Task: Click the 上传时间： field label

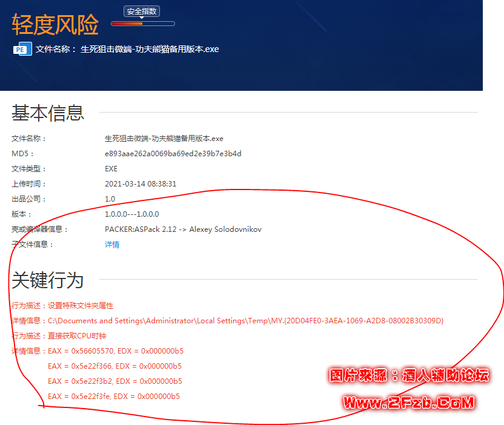Action: click(x=29, y=184)
